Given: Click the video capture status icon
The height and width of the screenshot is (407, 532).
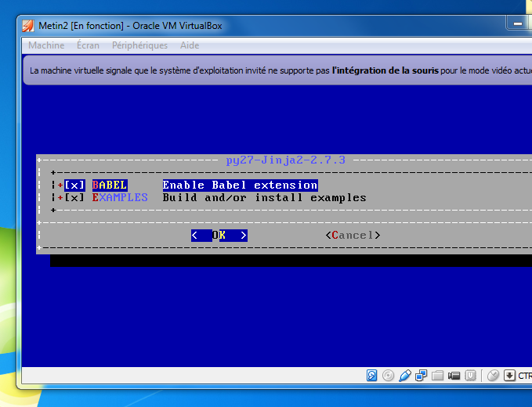Looking at the screenshot, I should click(x=454, y=376).
